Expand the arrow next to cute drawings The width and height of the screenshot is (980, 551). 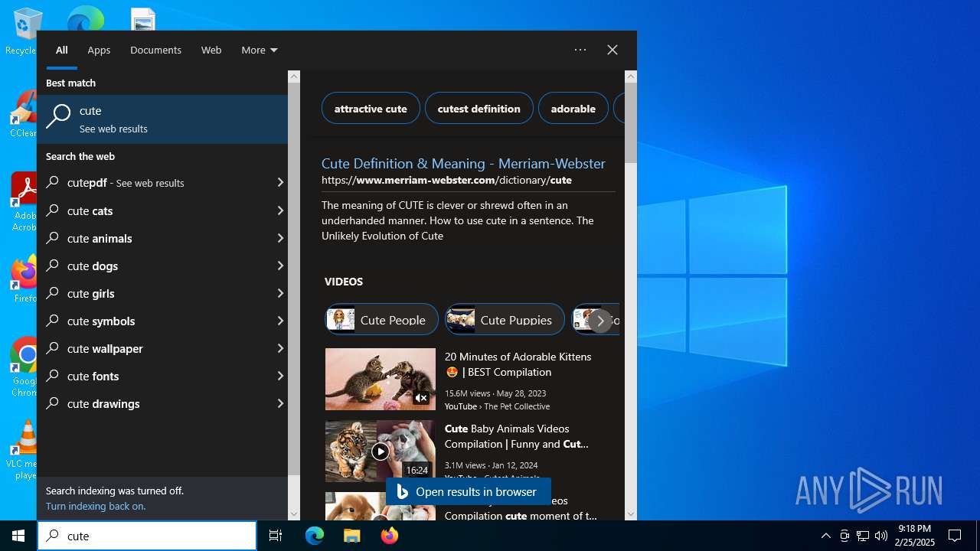[279, 403]
